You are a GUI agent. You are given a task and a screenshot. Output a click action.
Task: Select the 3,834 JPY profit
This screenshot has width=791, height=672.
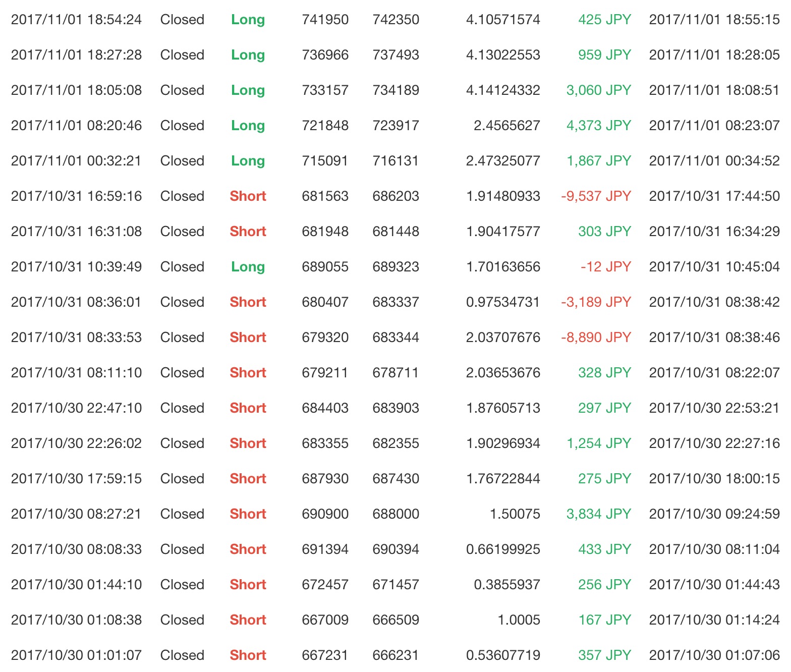point(598,514)
